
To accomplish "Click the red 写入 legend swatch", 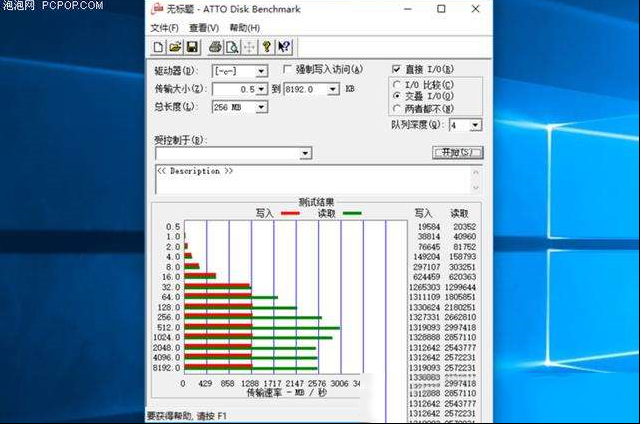I will 290,213.
